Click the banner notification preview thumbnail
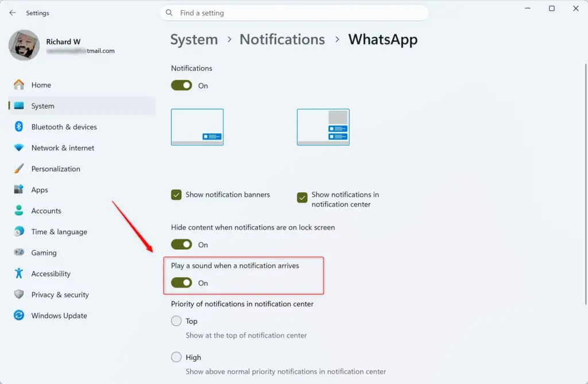This screenshot has width=588, height=384. tap(198, 127)
